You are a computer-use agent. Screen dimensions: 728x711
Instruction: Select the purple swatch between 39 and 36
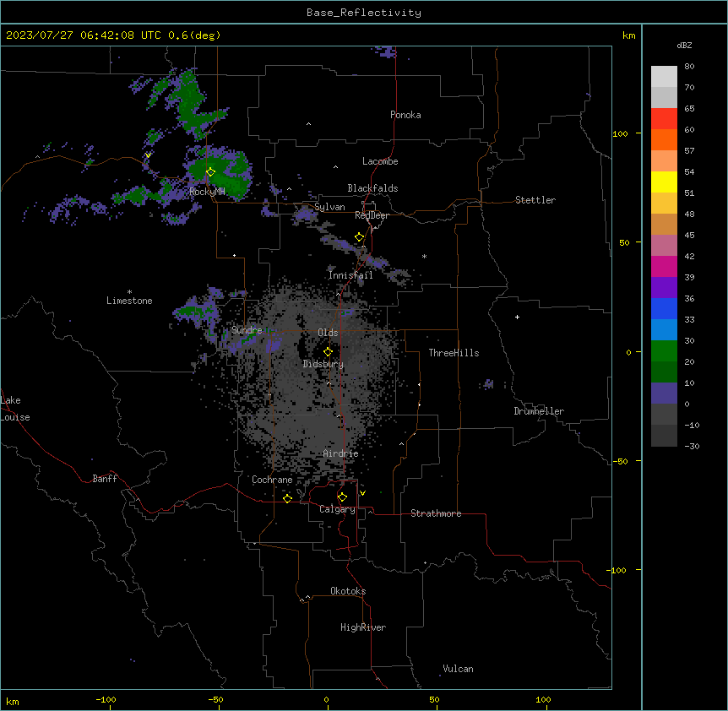pos(664,288)
